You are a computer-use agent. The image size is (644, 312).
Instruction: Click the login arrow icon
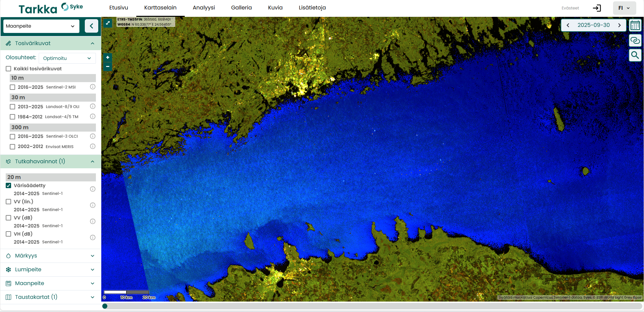(x=597, y=8)
